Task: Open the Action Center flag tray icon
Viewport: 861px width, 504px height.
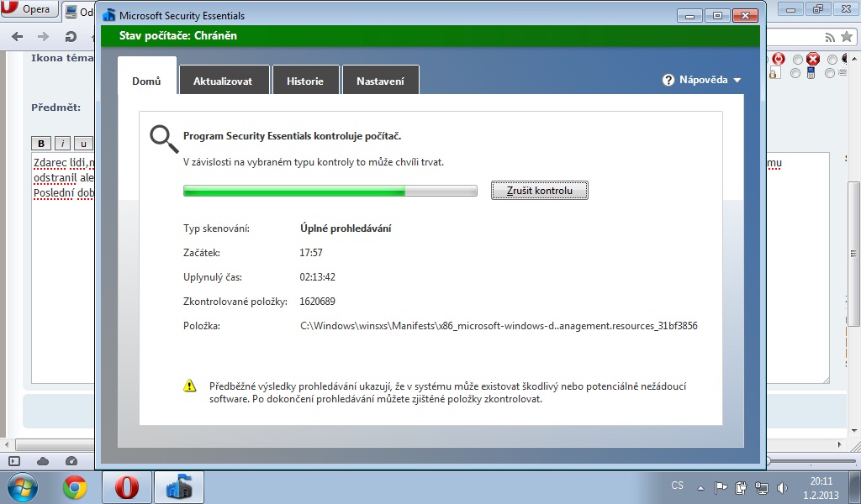Action: pyautogui.click(x=721, y=487)
